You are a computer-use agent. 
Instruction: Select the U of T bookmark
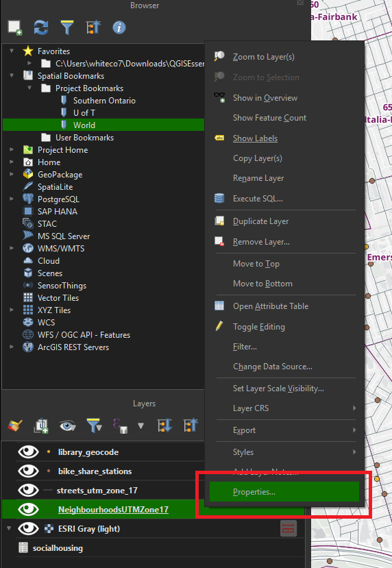(x=84, y=112)
